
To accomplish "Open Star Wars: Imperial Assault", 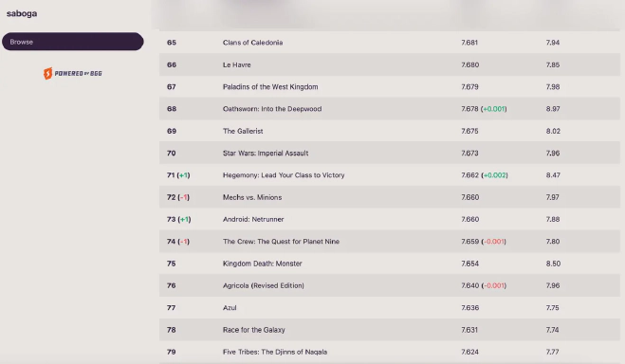I will pos(266,153).
